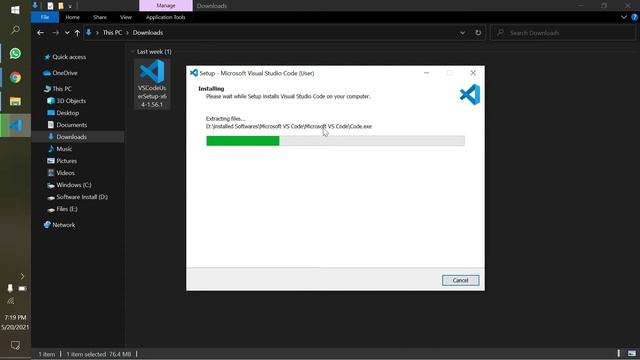Open the Documents folder in sidebar

(x=71, y=125)
